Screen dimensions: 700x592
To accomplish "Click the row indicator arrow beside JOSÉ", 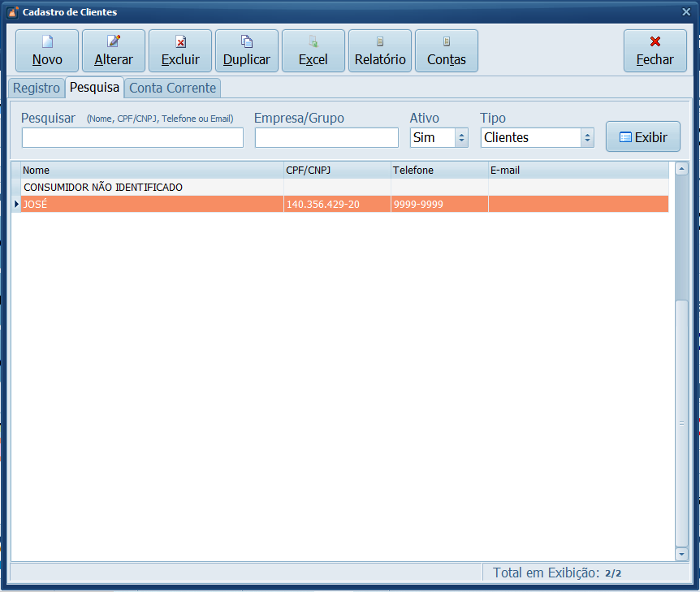I will 16,204.
